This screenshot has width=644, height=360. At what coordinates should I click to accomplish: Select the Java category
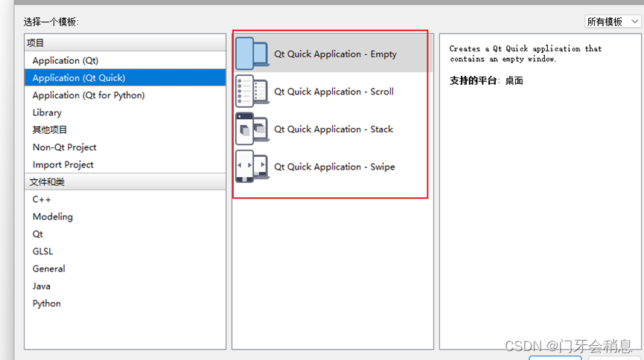pyautogui.click(x=125, y=286)
